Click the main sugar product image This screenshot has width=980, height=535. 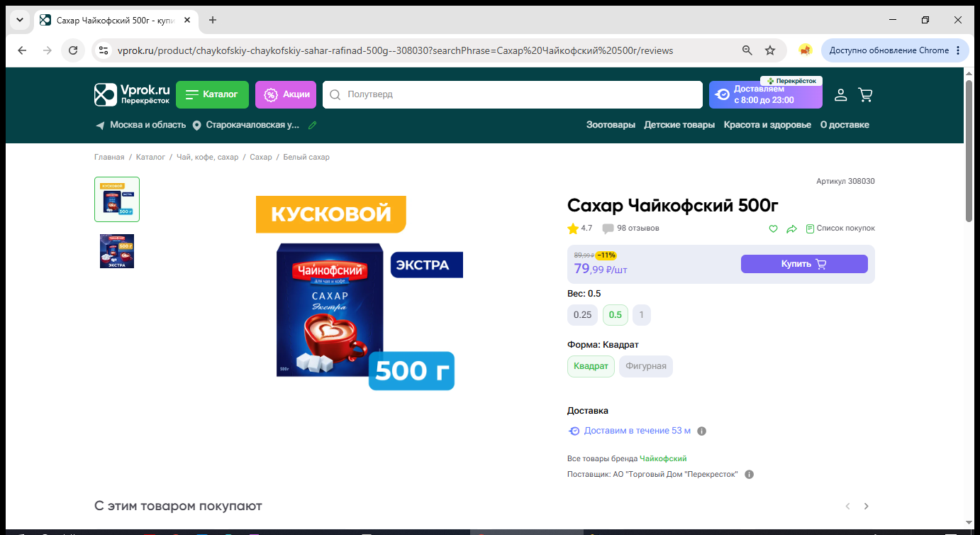pos(360,293)
